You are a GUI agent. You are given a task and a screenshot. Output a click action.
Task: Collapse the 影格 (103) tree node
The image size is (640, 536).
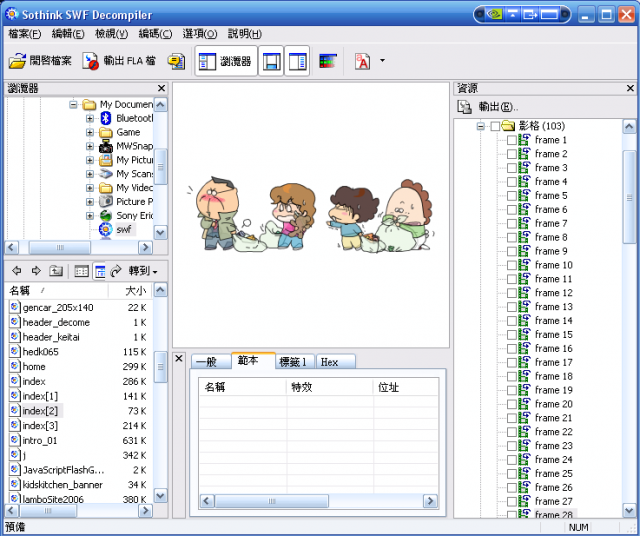coord(481,126)
